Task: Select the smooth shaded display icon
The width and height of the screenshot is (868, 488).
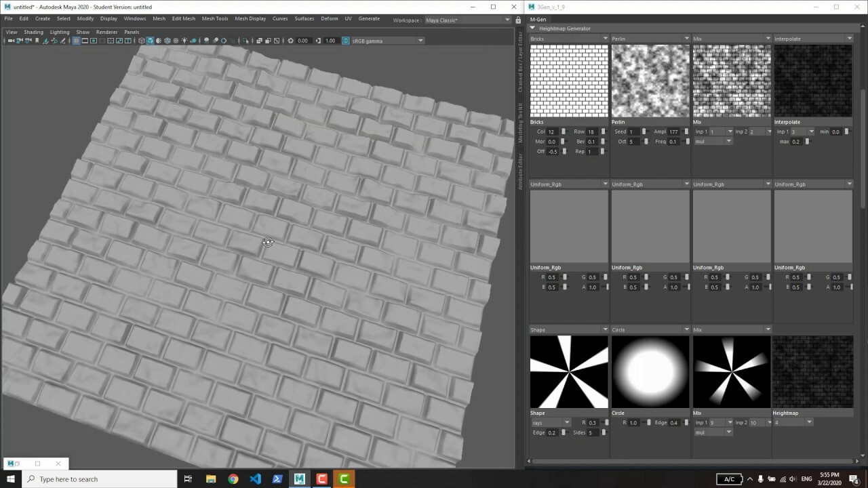Action: click(x=150, y=40)
